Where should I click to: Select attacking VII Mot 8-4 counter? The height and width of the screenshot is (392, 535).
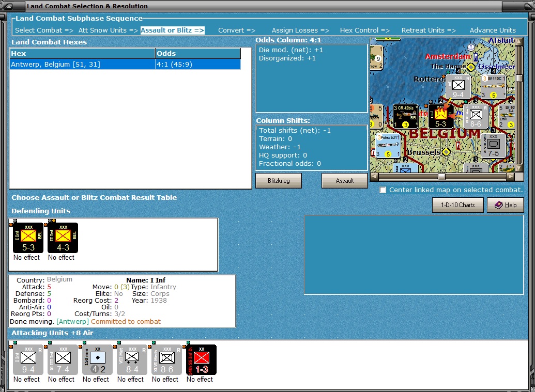click(x=132, y=359)
